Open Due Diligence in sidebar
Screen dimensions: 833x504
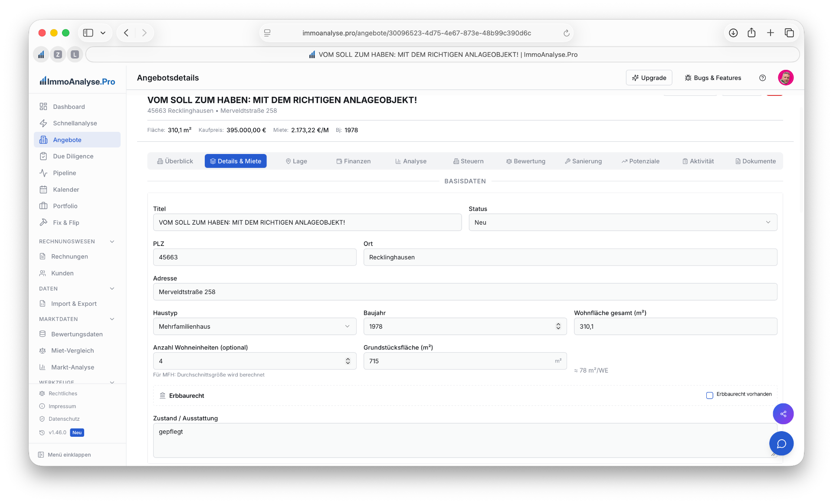[x=77, y=156]
